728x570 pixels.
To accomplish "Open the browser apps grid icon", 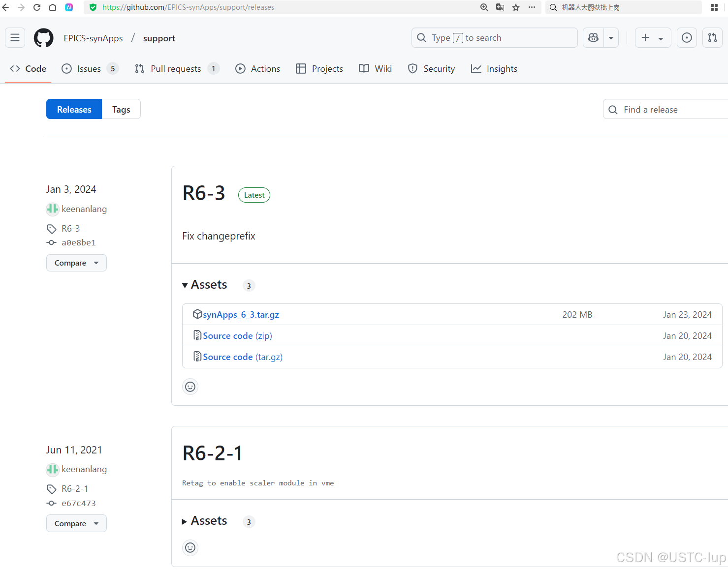I will coord(714,7).
